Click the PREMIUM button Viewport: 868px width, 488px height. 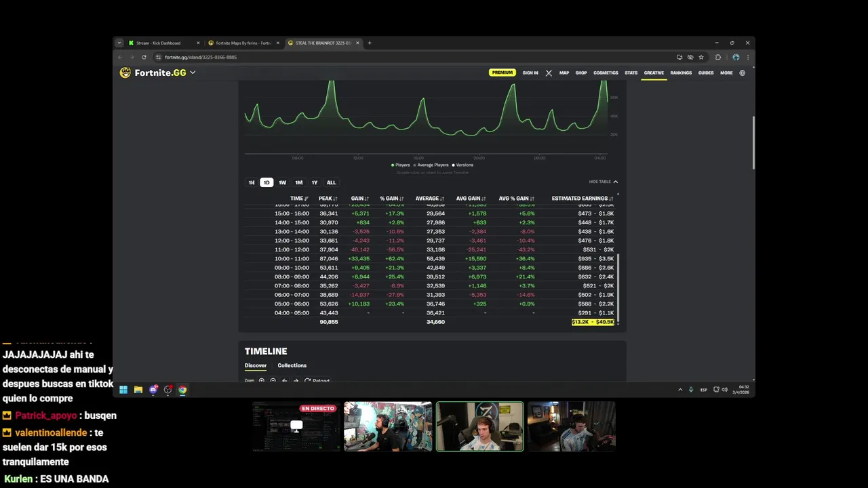coord(502,73)
